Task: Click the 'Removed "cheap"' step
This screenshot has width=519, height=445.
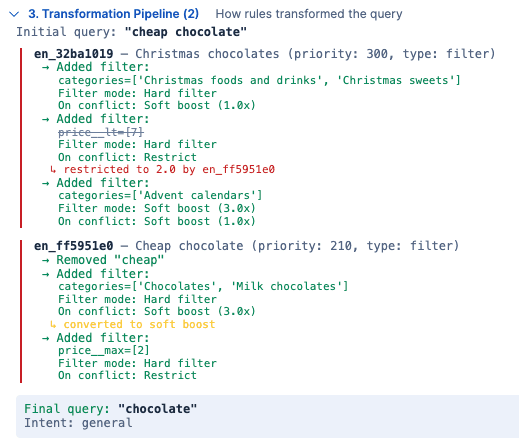Action: pos(110,260)
